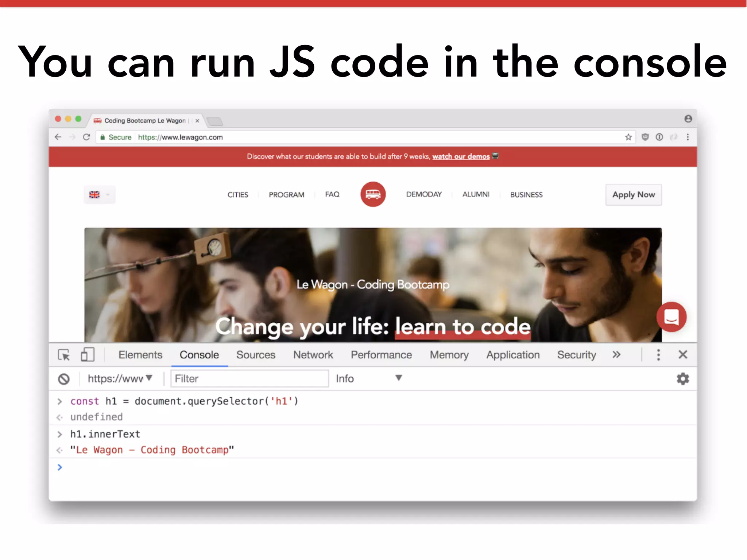Open the Security tab

576,355
